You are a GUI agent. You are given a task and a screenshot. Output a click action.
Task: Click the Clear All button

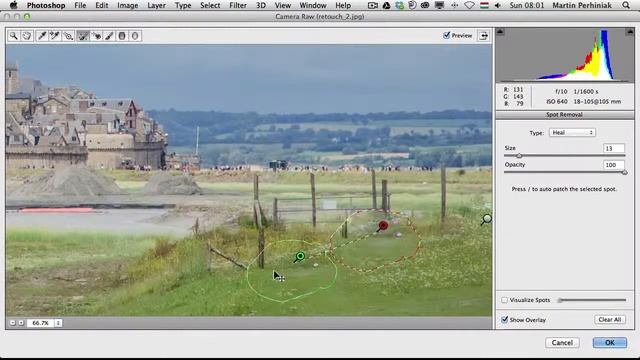click(x=610, y=320)
